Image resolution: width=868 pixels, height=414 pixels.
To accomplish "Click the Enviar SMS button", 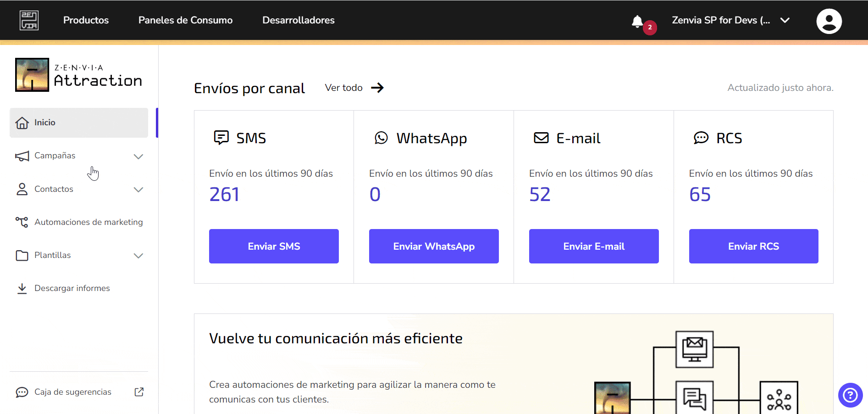I will pyautogui.click(x=273, y=246).
